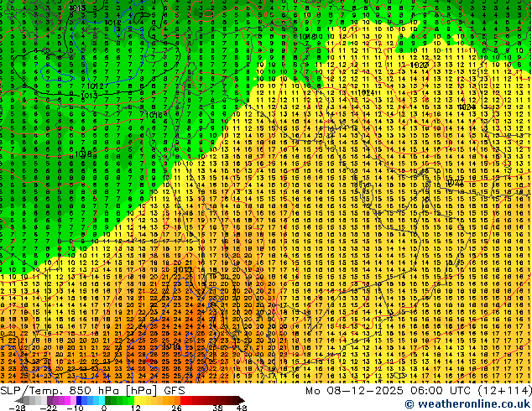Click the '26' legend value
Image resolution: width=532 pixels, height=411 pixels.
click(176, 408)
